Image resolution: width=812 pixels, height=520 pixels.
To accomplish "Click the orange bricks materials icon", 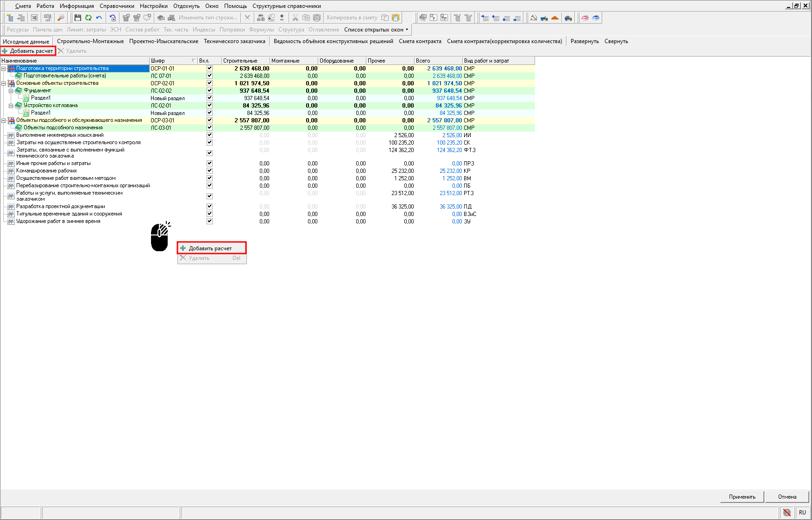I will pyautogui.click(x=555, y=18).
